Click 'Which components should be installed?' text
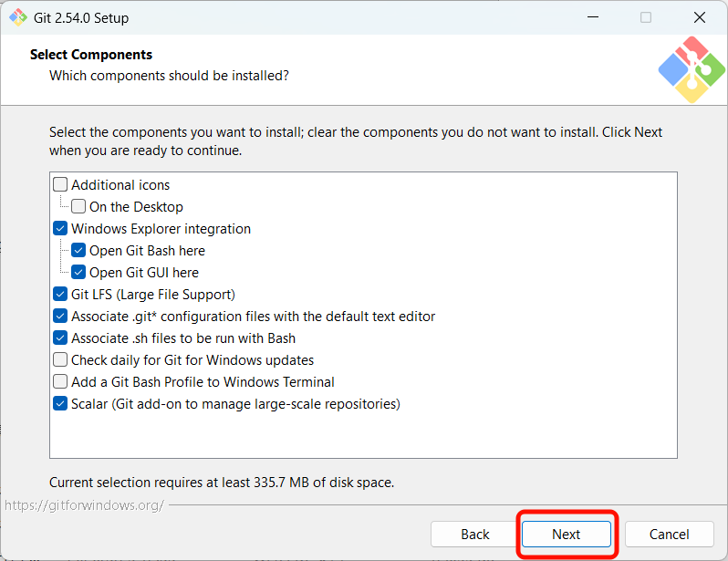 pos(169,76)
